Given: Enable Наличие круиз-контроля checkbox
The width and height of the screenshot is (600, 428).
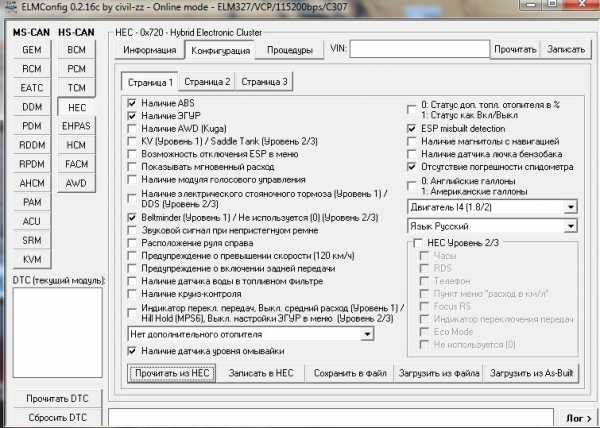Looking at the screenshot, I should pos(132,294).
